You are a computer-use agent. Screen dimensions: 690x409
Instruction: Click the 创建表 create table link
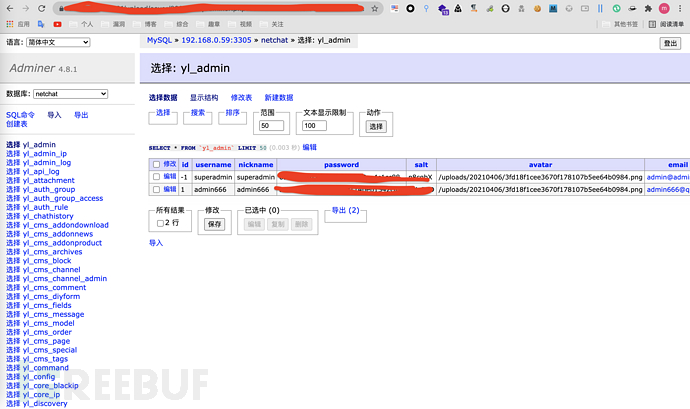(17, 124)
